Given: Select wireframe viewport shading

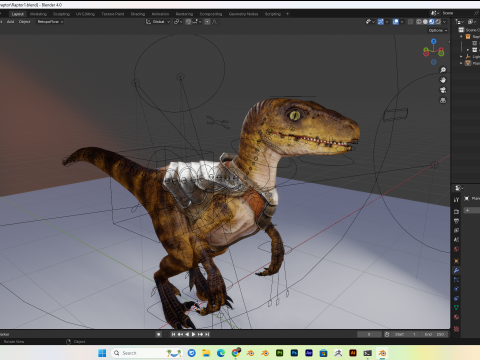Looking at the screenshot, I should click(419, 22).
